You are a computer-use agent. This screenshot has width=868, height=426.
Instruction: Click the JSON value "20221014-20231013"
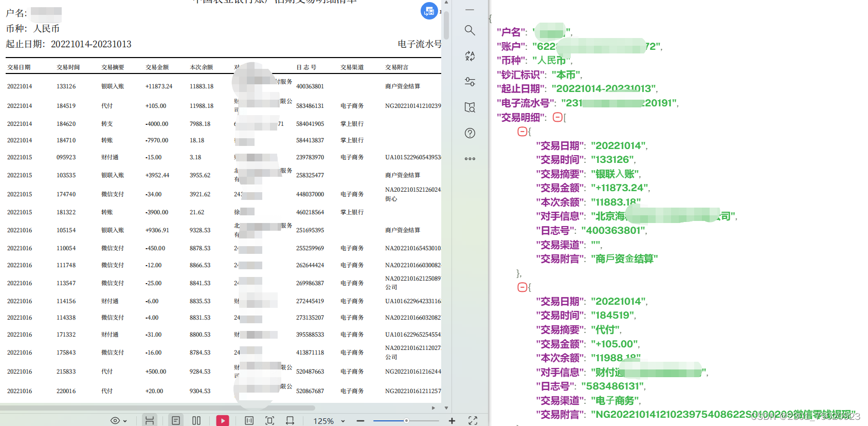pyautogui.click(x=604, y=89)
